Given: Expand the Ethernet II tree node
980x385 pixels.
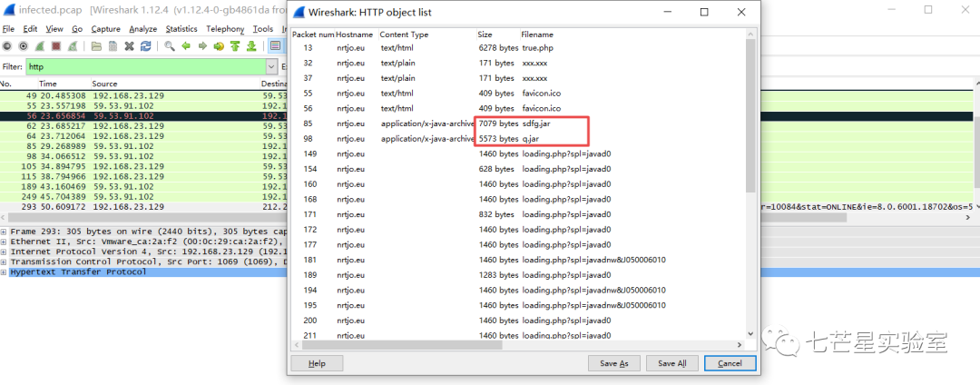Looking at the screenshot, I should pos(5,242).
